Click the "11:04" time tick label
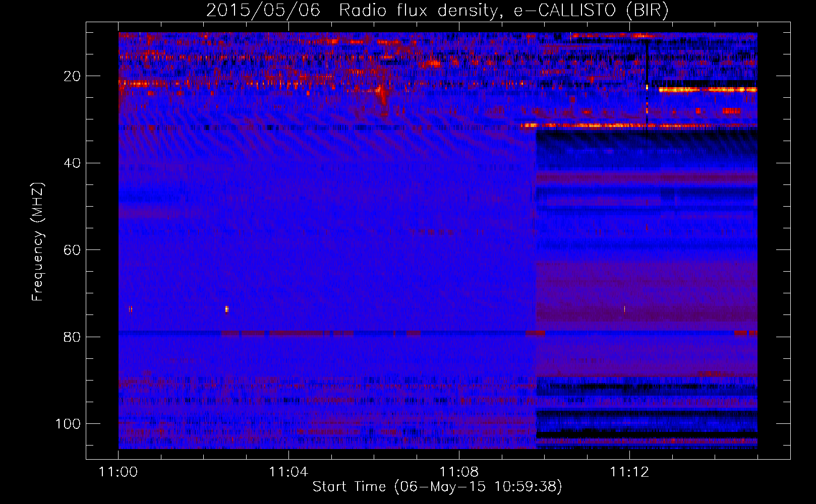 (288, 472)
